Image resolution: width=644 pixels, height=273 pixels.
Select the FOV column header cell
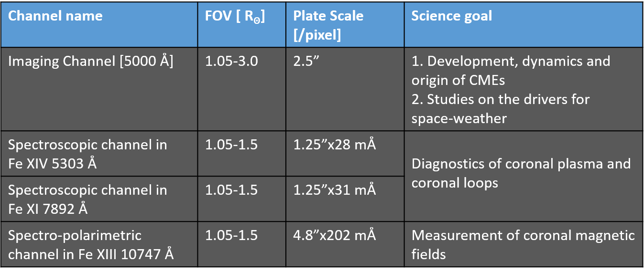coord(242,24)
